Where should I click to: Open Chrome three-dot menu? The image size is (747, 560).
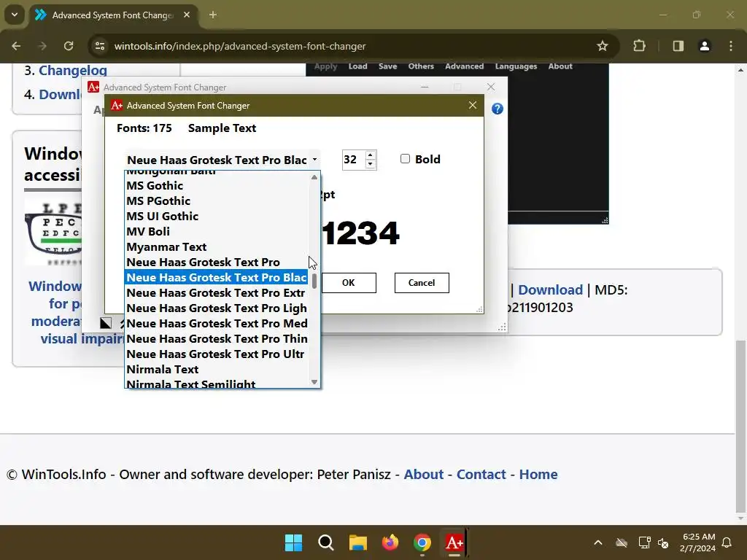point(731,46)
